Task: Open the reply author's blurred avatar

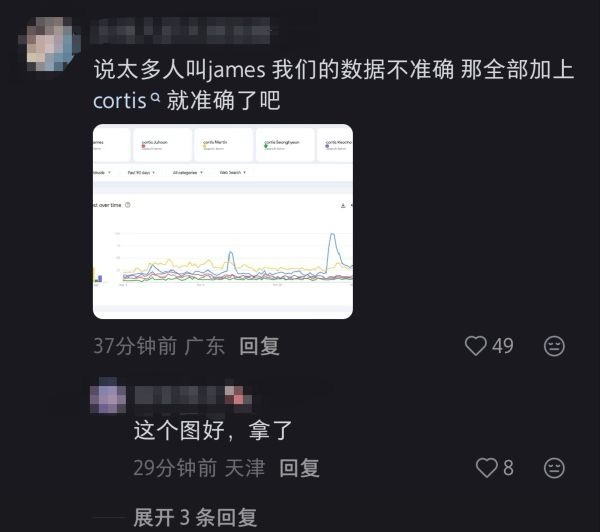Action: coord(108,395)
